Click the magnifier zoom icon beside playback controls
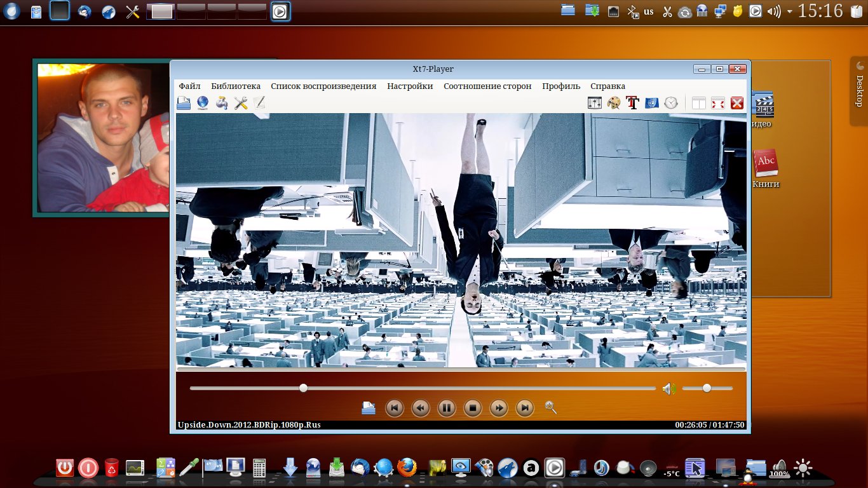868x488 pixels. point(551,408)
